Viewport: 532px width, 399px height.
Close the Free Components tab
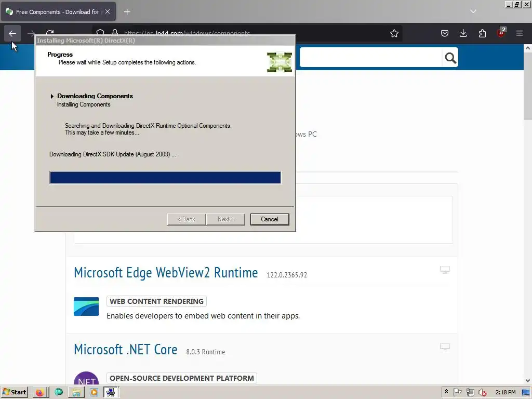(108, 11)
